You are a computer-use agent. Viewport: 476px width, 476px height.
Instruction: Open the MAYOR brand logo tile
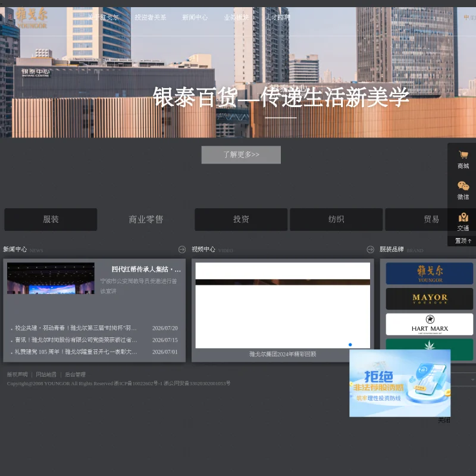(x=429, y=299)
